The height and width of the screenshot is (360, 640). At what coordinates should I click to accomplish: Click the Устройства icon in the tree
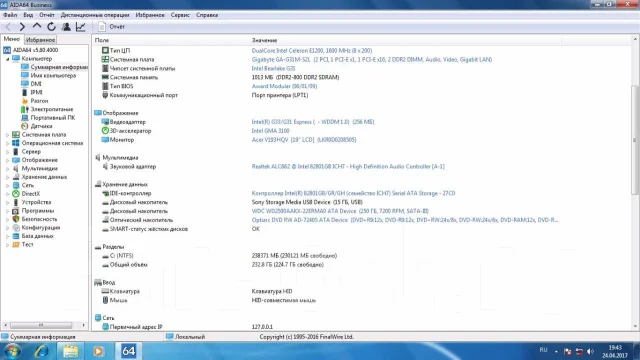pos(16,202)
